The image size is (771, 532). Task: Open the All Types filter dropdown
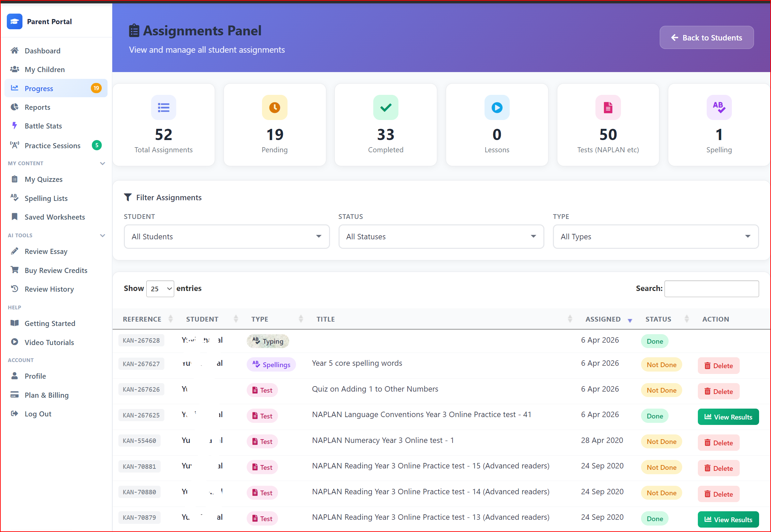pyautogui.click(x=655, y=237)
